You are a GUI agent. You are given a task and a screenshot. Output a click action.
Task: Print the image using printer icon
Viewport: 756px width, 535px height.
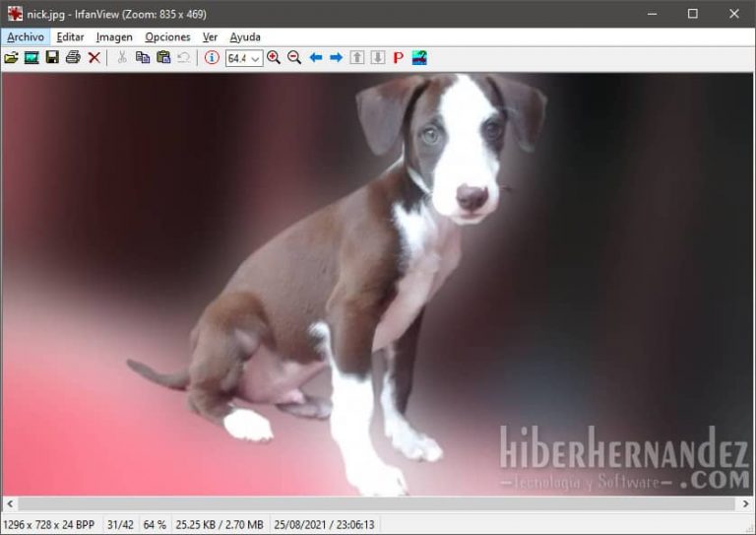(x=73, y=58)
